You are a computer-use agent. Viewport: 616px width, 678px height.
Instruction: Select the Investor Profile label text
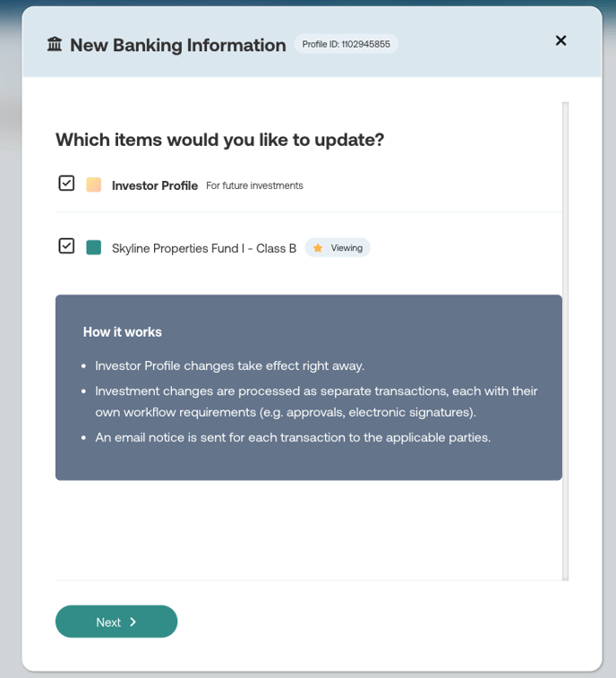(x=155, y=185)
